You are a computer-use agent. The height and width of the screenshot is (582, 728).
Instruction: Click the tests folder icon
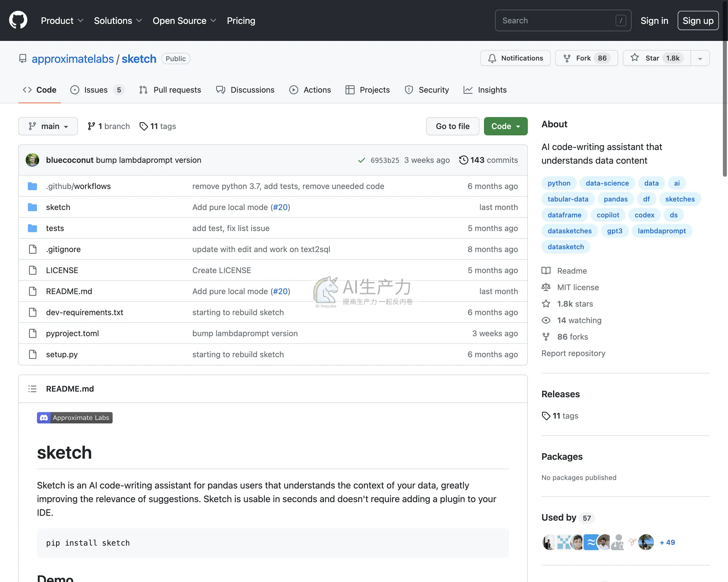pyautogui.click(x=32, y=228)
